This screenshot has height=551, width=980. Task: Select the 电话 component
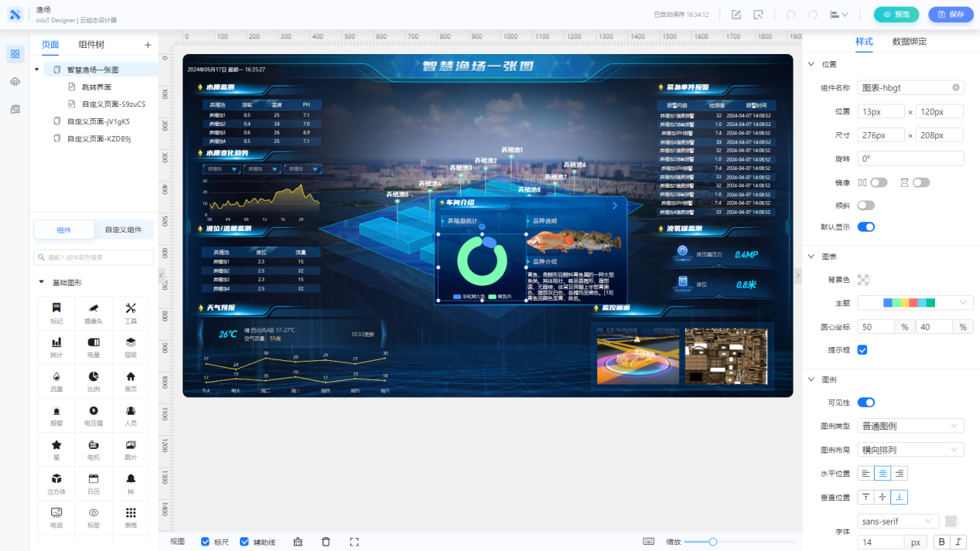click(x=56, y=517)
